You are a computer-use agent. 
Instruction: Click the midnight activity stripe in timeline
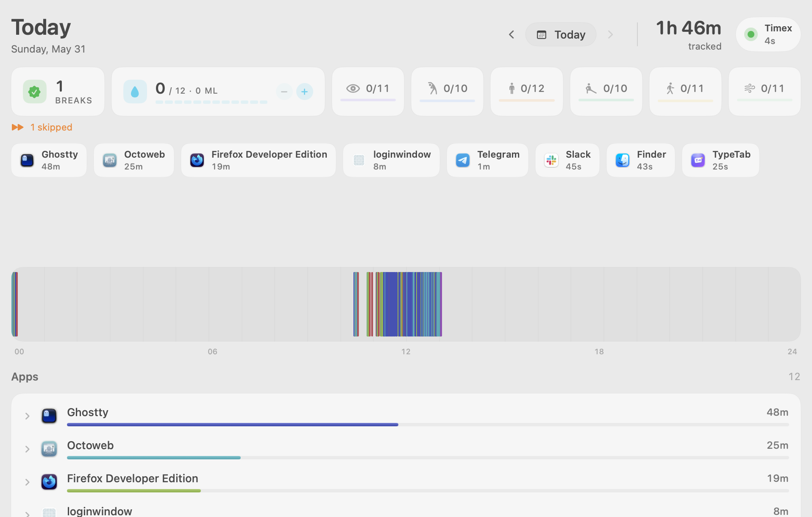15,304
